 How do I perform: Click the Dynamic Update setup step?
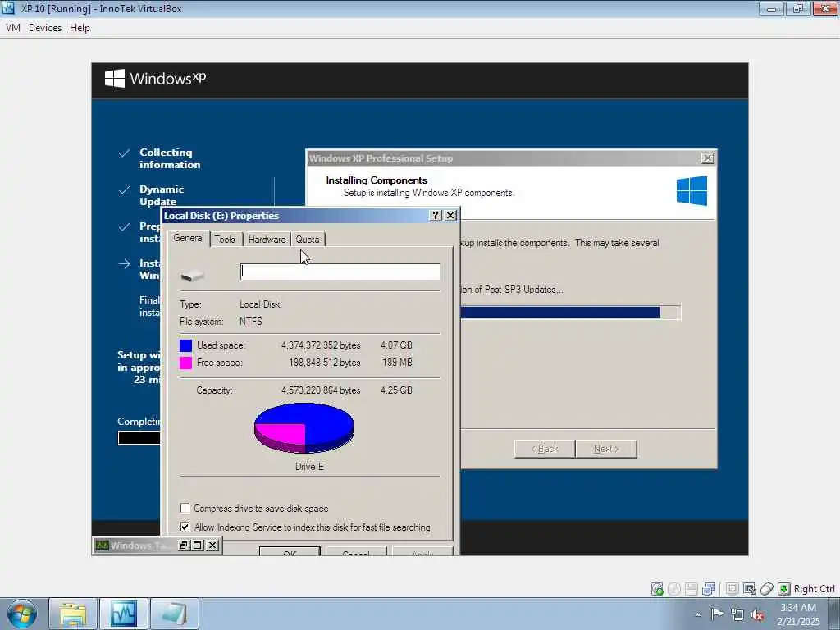click(162, 195)
